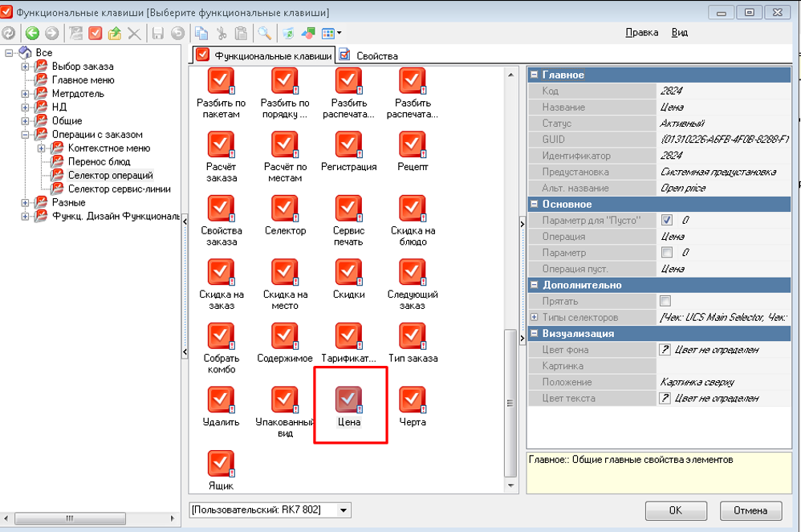
Task: Toggle the 'Параметр' checkbox
Action: 666,253
